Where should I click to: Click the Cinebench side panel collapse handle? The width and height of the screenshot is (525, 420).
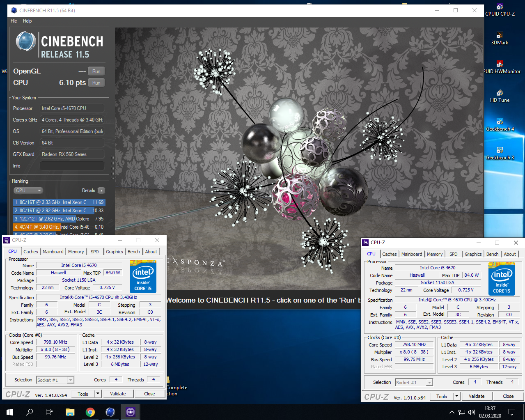click(113, 166)
